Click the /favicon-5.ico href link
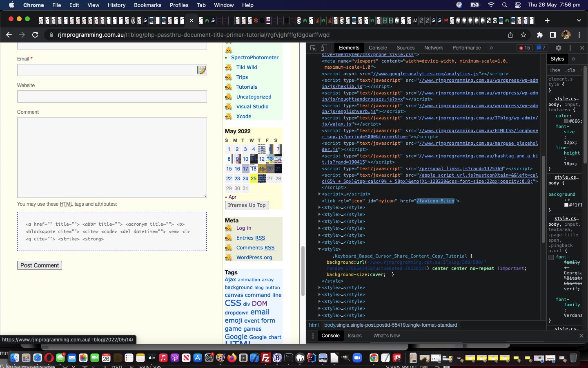The width and height of the screenshot is (588, 368). pos(435,201)
